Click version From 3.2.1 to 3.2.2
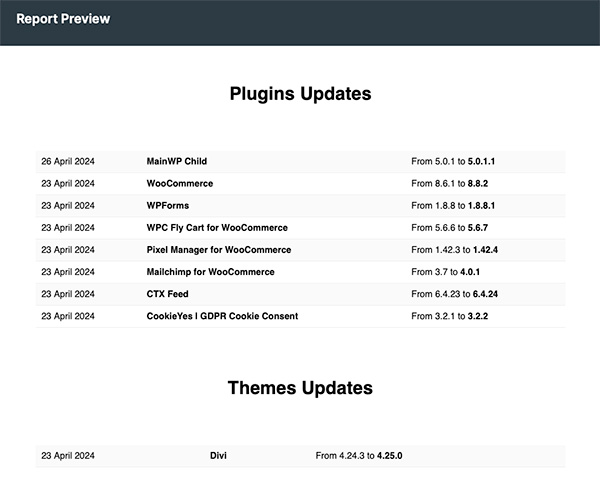This screenshot has height=482, width=600. pyautogui.click(x=450, y=316)
